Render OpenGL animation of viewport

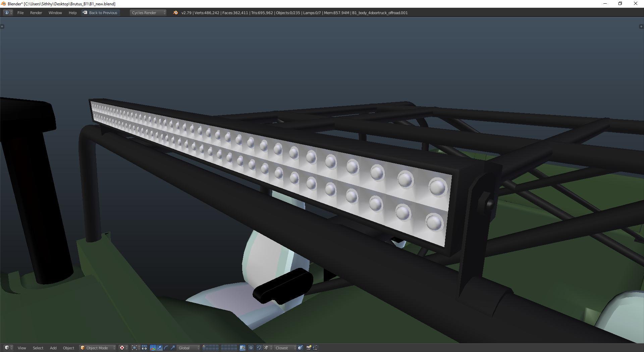pyautogui.click(x=315, y=348)
